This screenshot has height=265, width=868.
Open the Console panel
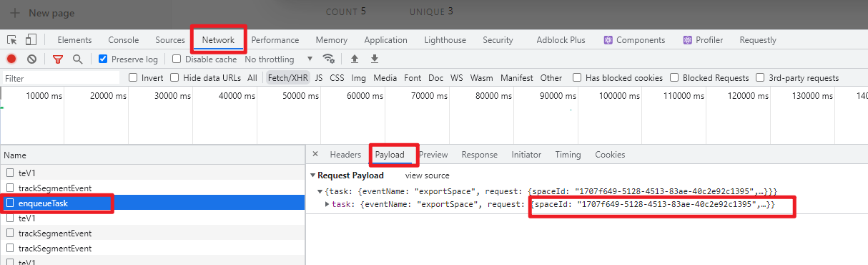click(124, 40)
